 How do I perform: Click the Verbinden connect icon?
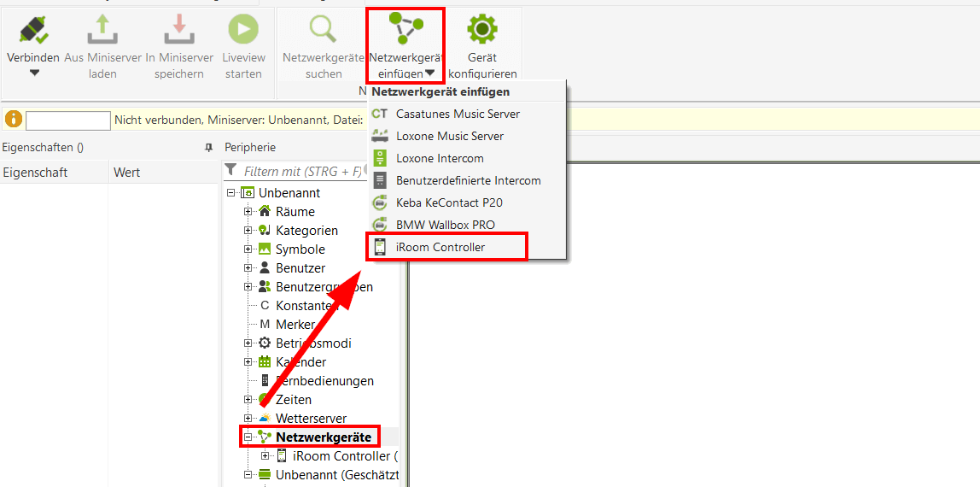33,30
